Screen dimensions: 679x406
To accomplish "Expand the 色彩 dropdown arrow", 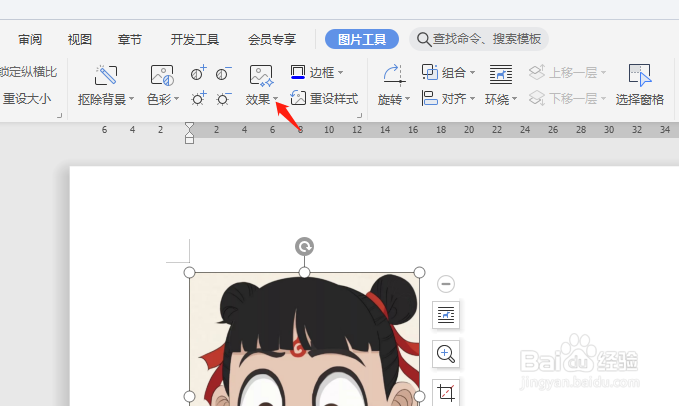I will pos(176,99).
